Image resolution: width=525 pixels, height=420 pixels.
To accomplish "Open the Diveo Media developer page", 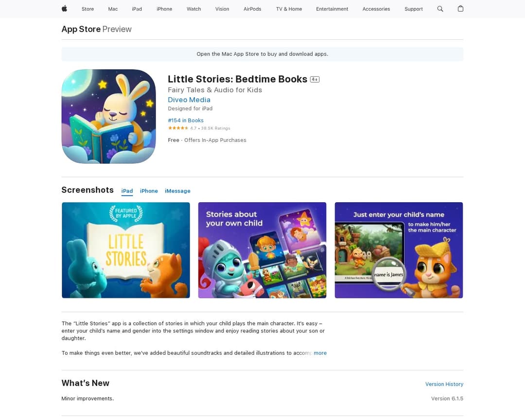I will point(189,100).
